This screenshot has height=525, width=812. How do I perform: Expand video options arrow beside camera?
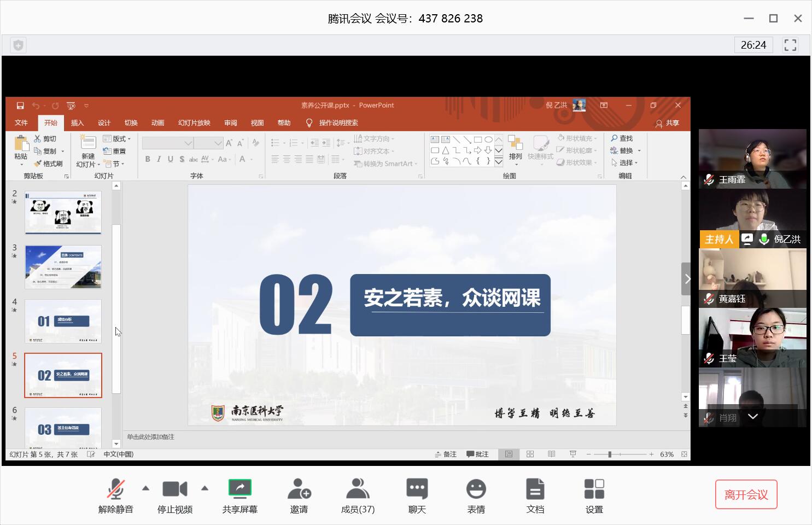point(205,488)
